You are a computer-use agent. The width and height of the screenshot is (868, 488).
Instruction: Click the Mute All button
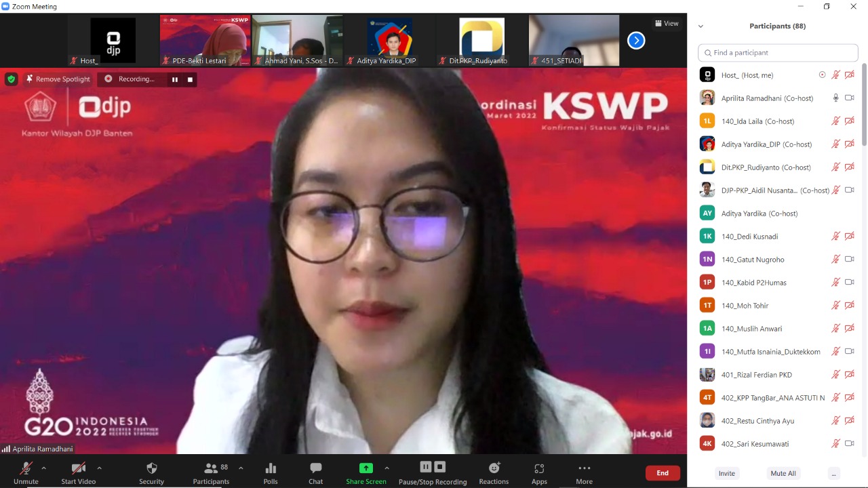point(783,473)
